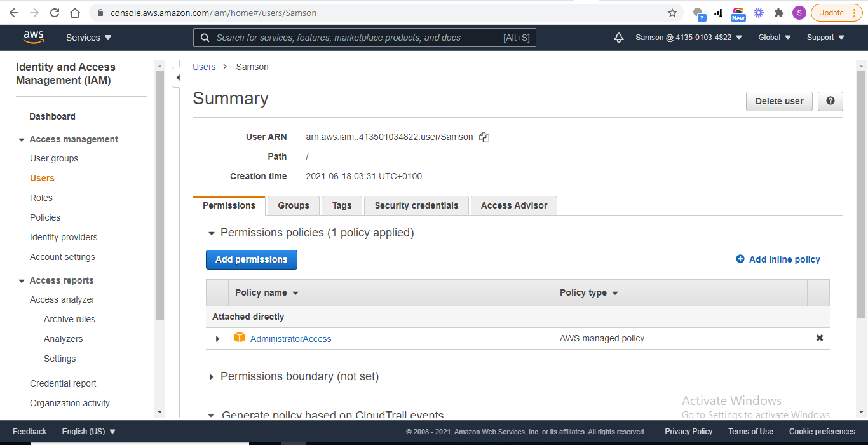Viewport: 868px width, 445px height.
Task: Click the Add permissions button
Action: (251, 259)
